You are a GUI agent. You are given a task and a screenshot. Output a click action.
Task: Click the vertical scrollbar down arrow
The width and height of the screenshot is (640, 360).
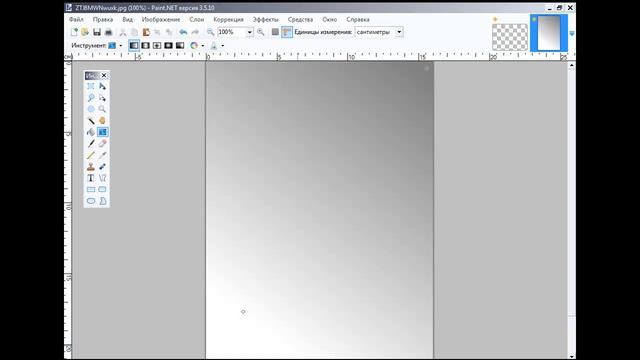click(571, 356)
